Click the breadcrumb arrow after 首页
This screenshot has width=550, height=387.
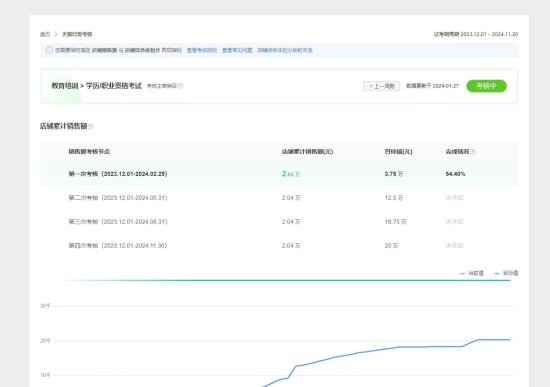point(56,34)
